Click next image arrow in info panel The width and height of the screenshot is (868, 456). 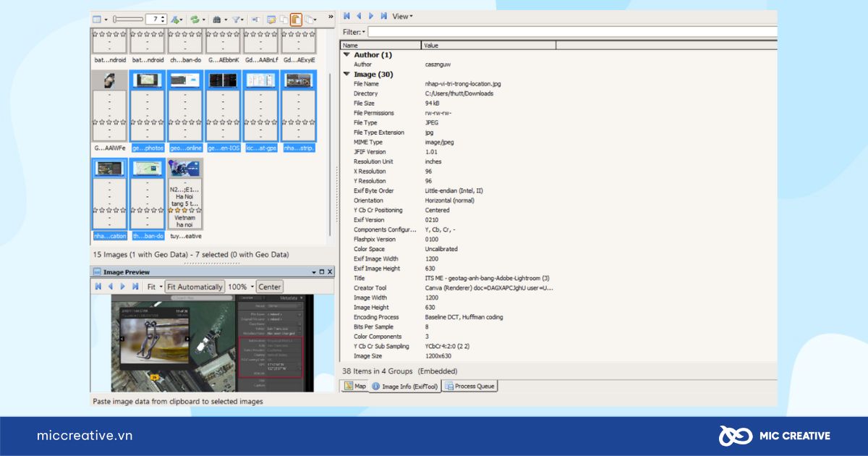(x=371, y=16)
